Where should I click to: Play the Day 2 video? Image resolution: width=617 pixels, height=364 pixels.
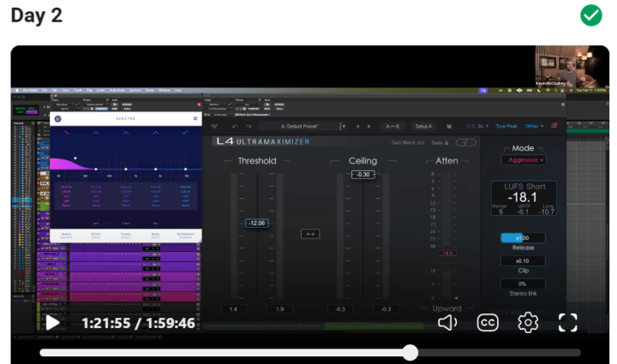52,323
